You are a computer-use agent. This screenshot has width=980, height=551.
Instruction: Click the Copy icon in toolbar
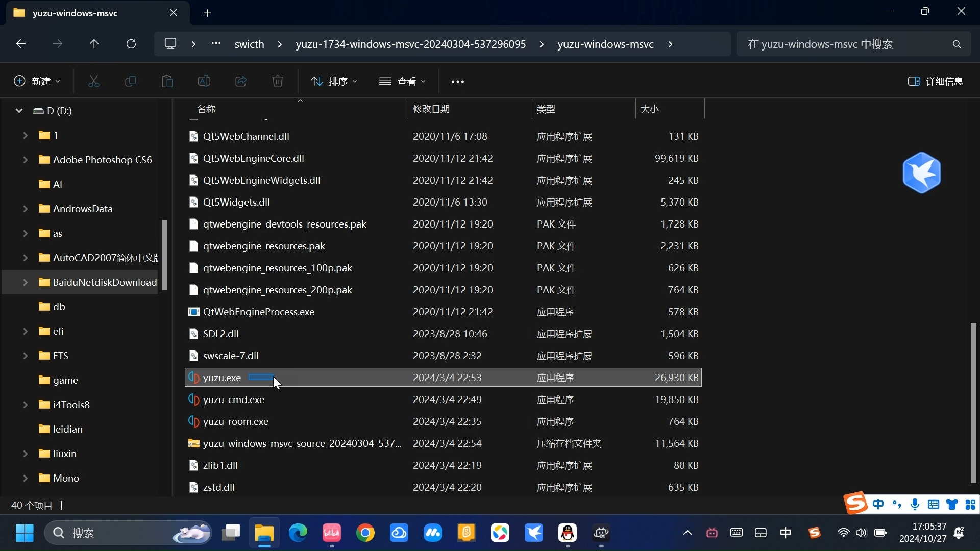point(131,81)
